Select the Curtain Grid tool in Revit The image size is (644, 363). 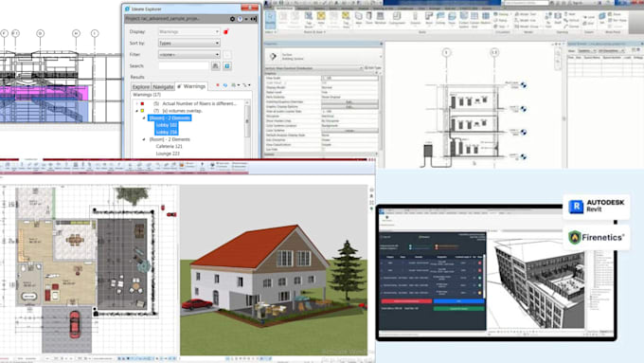[x=474, y=19]
